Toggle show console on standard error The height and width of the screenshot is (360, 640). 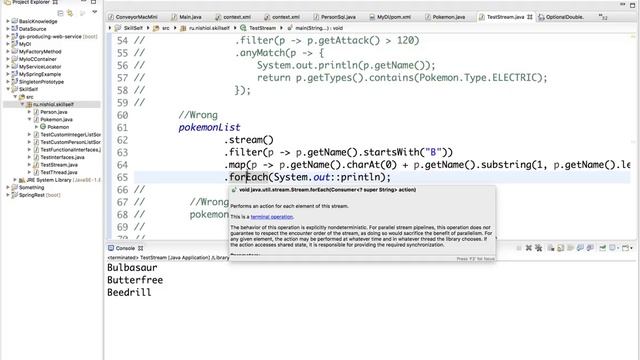pos(590,248)
